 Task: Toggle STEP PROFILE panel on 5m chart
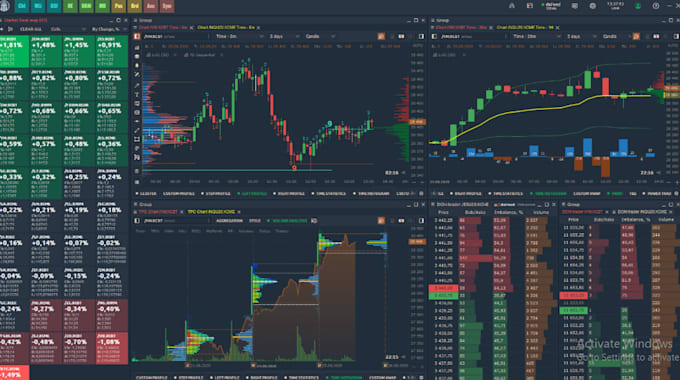point(216,193)
